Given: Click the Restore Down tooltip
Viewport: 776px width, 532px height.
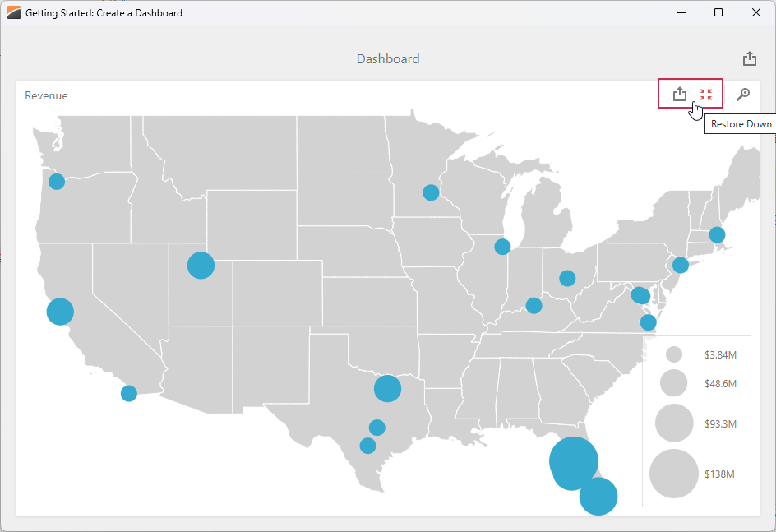Looking at the screenshot, I should (739, 123).
